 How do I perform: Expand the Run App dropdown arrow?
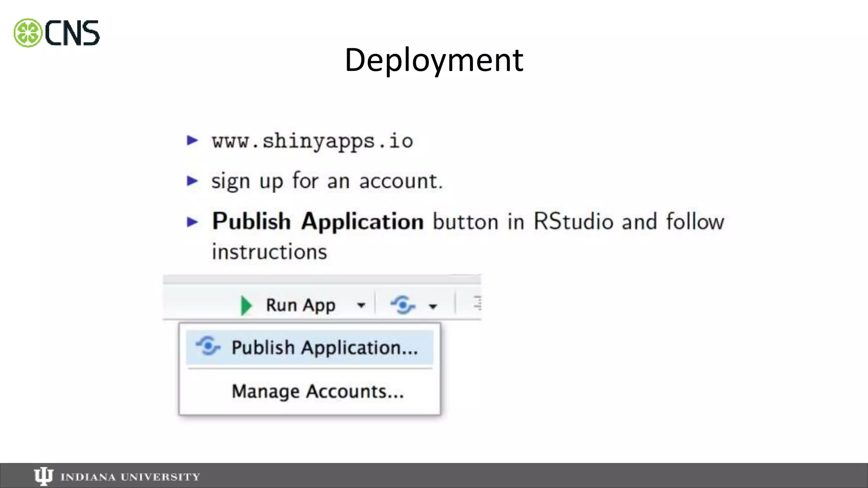(361, 305)
